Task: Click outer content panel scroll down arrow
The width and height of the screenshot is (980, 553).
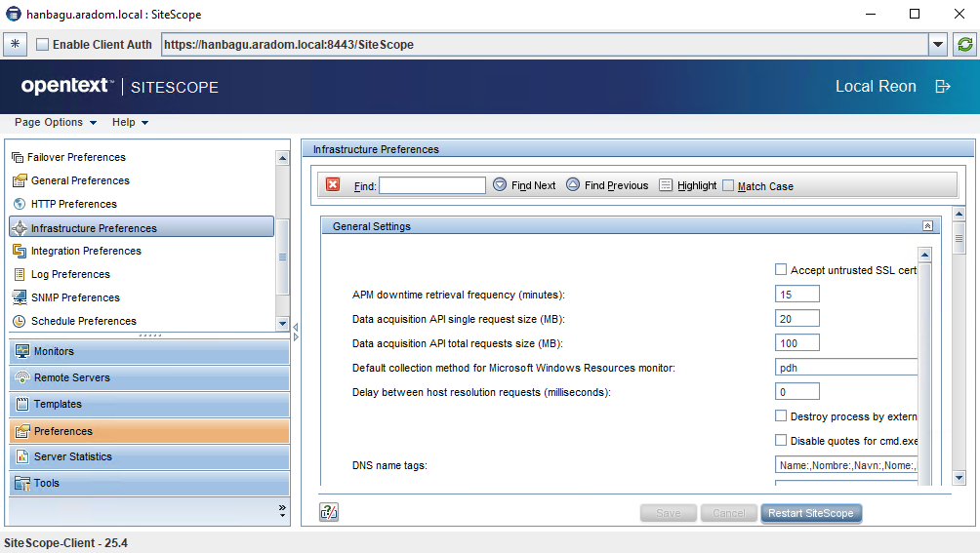Action: point(959,478)
